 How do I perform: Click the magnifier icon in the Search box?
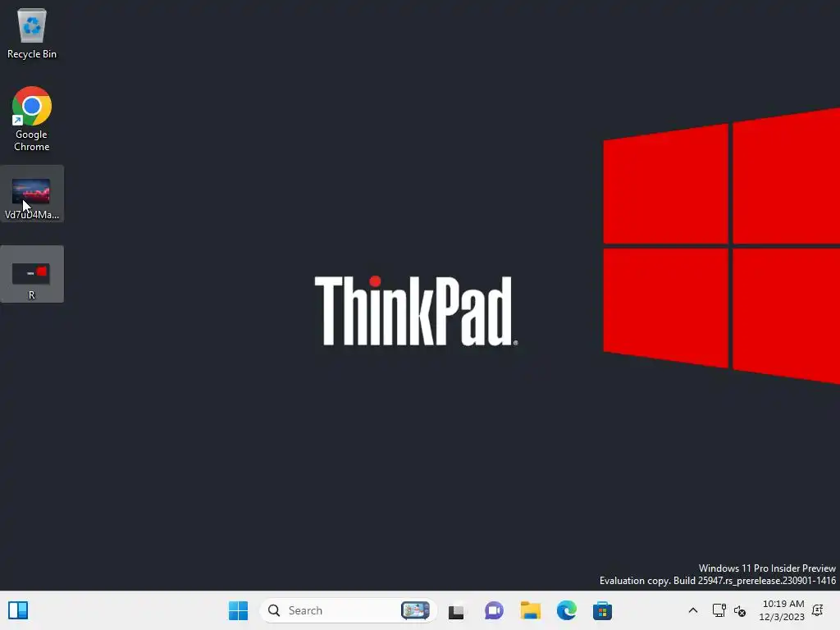coord(274,610)
